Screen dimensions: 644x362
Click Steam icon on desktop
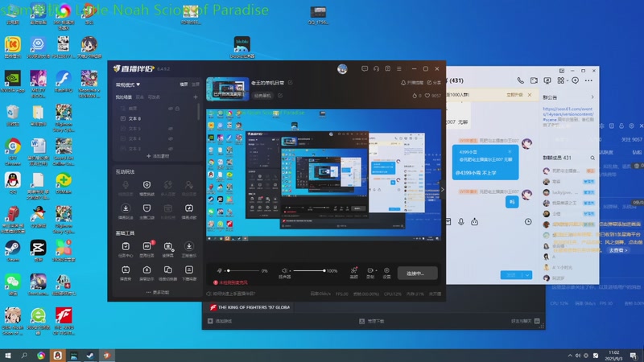click(x=13, y=250)
